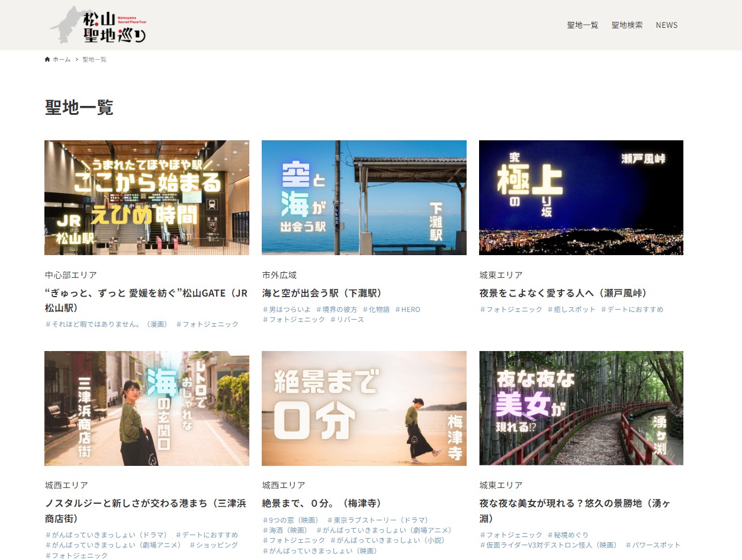Select #フォトジェニック tag on the 梅津寺 card
742x560 pixels.
(x=294, y=540)
